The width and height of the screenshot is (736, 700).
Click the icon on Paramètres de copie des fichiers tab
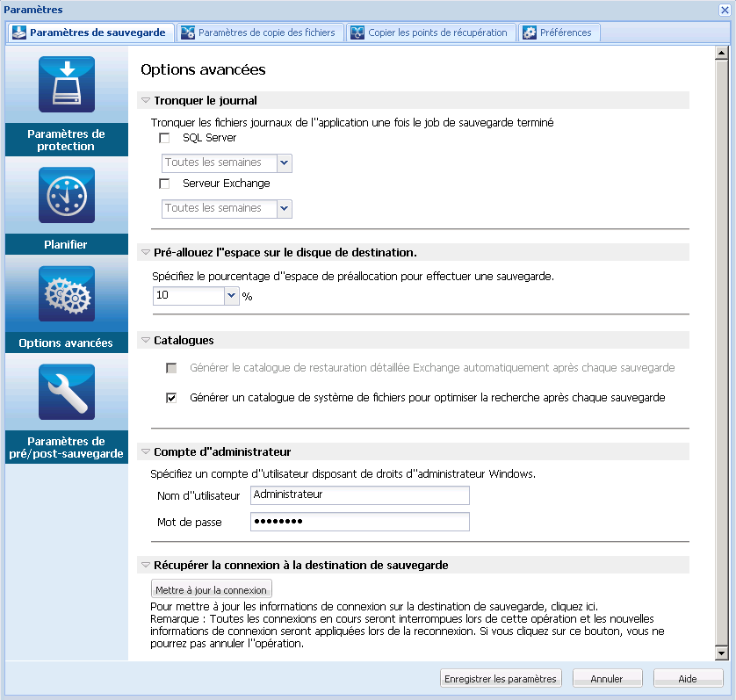point(187,32)
